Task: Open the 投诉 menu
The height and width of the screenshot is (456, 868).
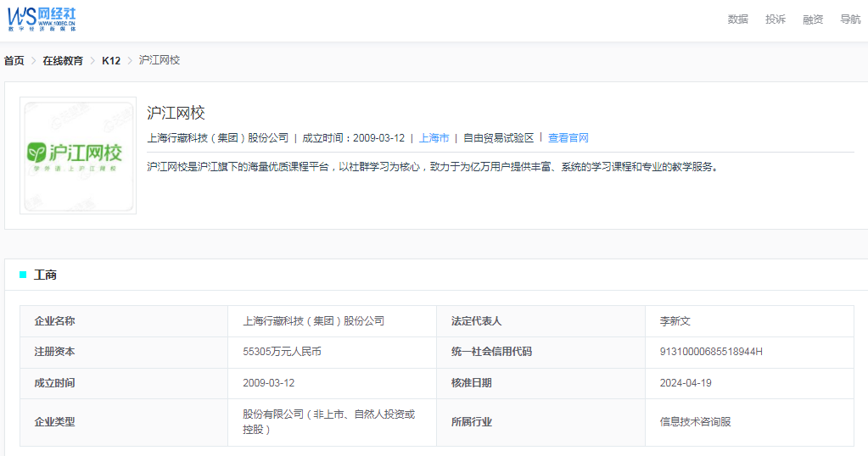Action: tap(775, 19)
